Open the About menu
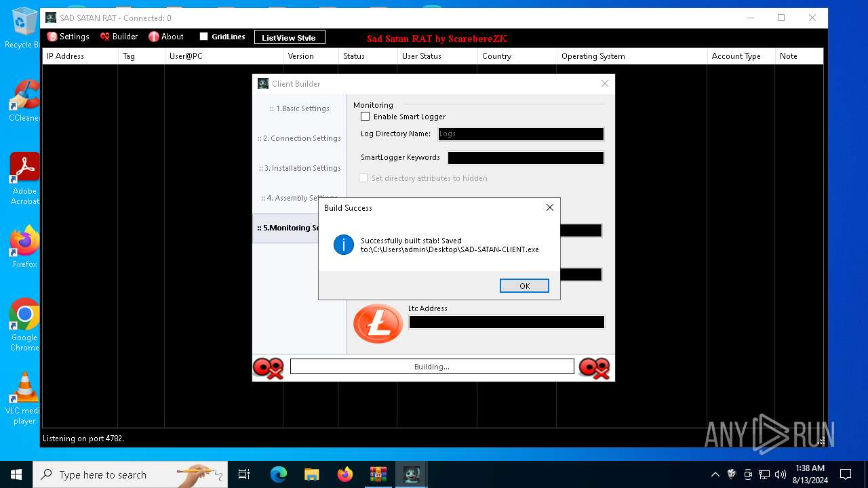868x488 pixels. pos(166,37)
